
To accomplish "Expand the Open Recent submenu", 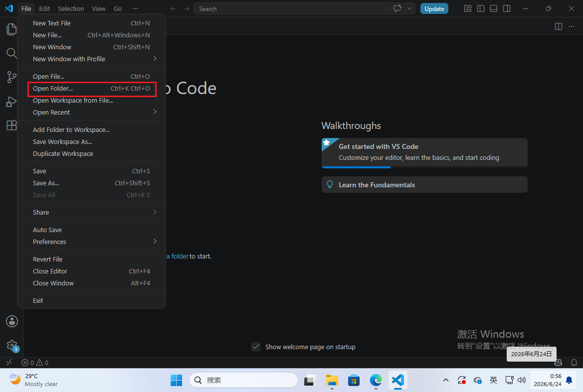I will (x=91, y=112).
